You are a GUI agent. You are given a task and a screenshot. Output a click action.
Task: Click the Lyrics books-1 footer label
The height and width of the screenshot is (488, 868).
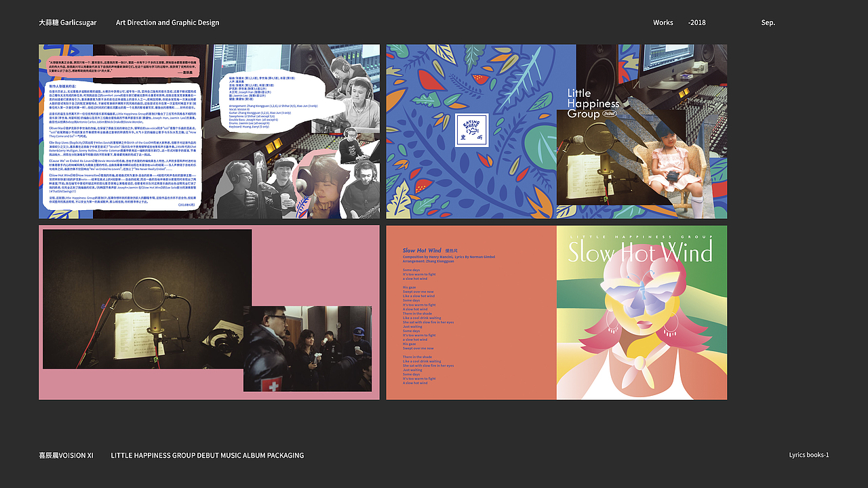(809, 455)
